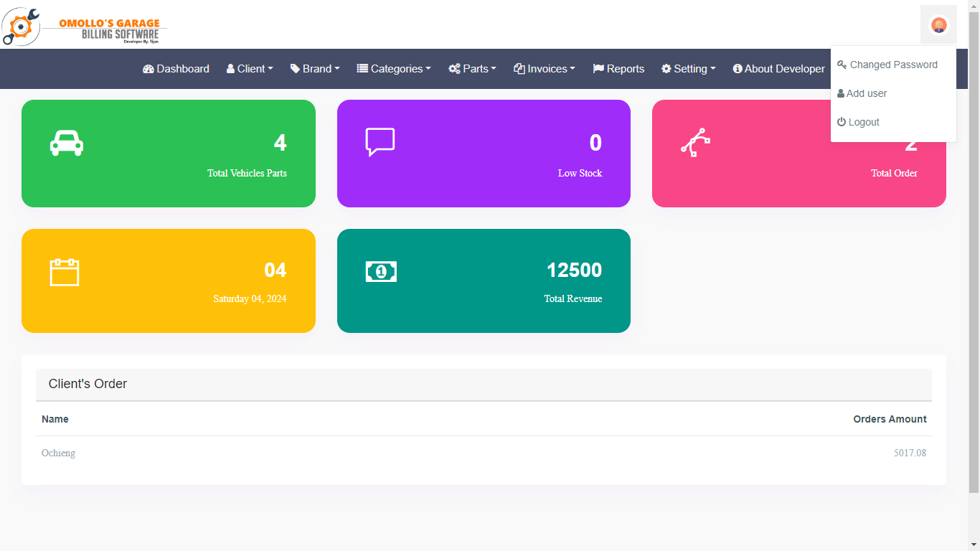980x551 pixels.
Task: Open the Reports page link
Action: [618, 69]
